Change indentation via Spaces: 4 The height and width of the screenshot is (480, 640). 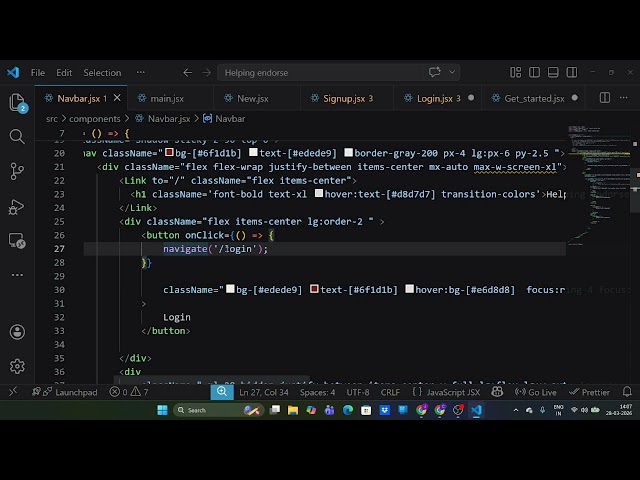[318, 392]
